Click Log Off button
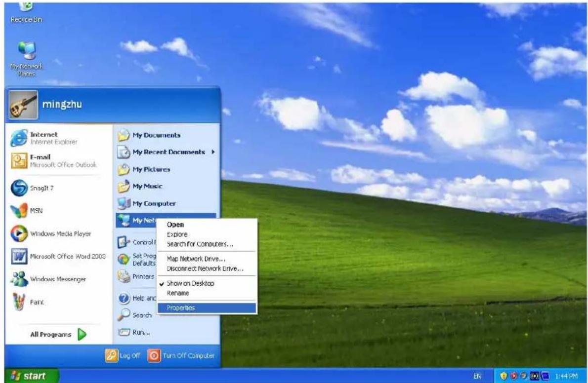This screenshot has height=383, width=588. pos(123,355)
